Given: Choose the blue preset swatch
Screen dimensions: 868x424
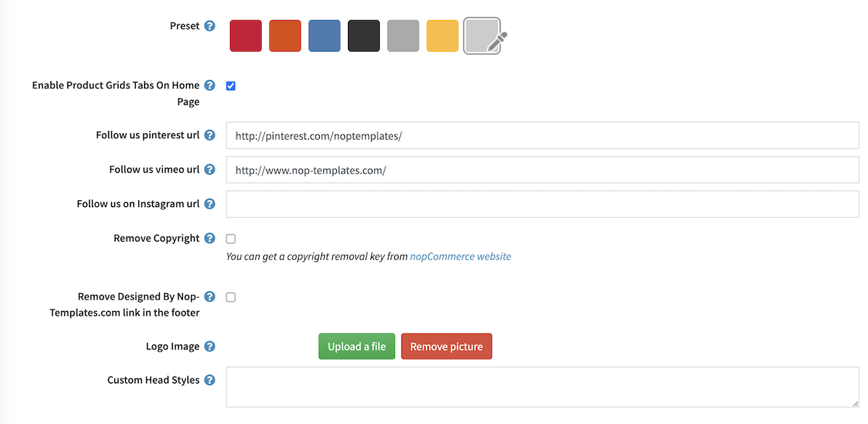Looking at the screenshot, I should [x=324, y=36].
